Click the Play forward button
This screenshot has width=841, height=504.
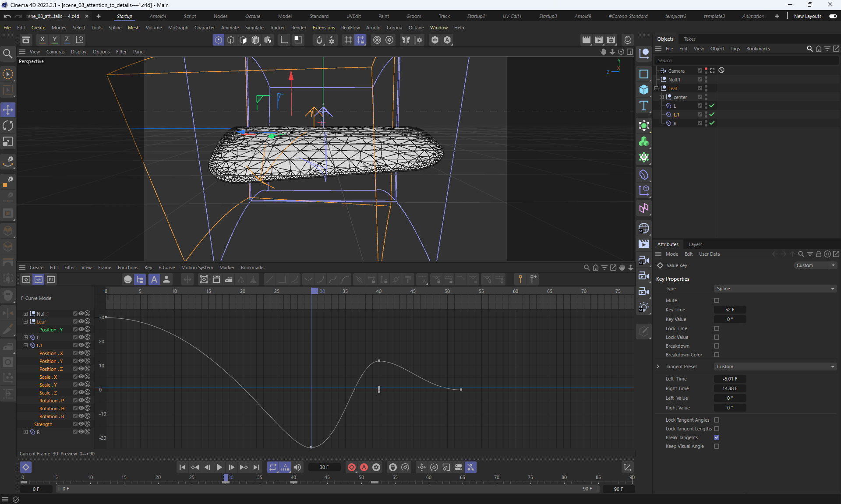(x=219, y=467)
